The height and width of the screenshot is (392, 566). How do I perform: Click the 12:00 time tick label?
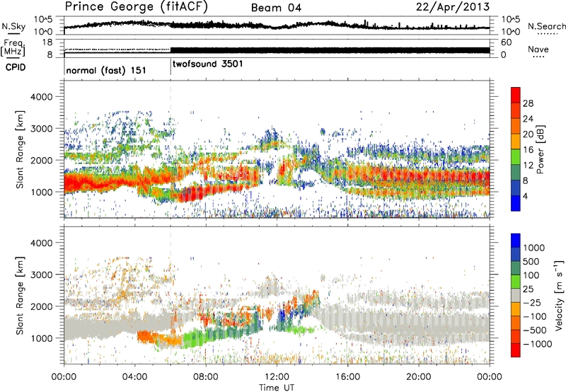[277, 377]
